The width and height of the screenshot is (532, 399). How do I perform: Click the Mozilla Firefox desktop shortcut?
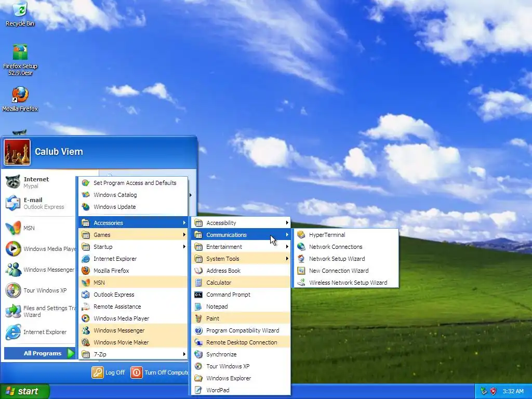point(20,99)
